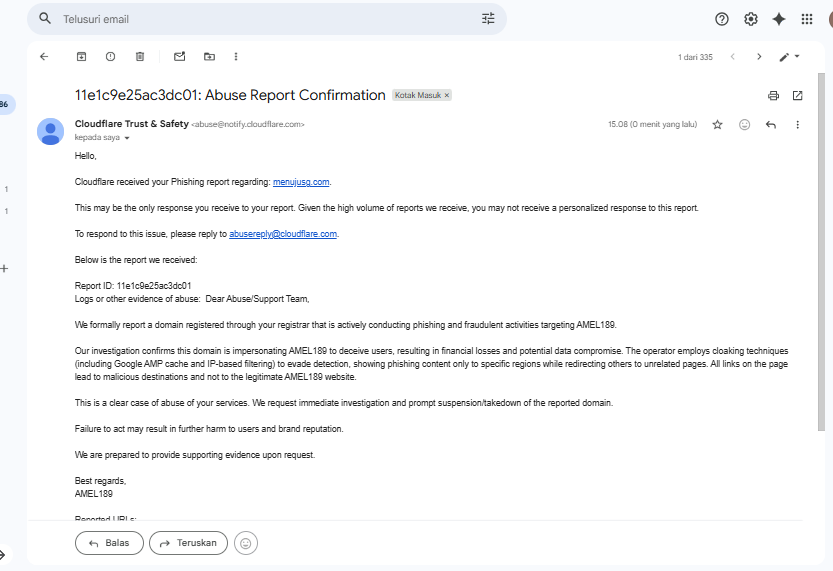This screenshot has width=833, height=571.
Task: Open the menujusg.com link
Action: (x=301, y=182)
